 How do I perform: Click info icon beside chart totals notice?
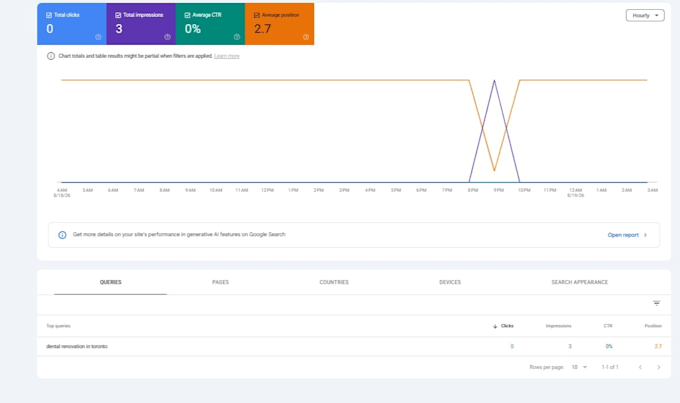click(51, 56)
